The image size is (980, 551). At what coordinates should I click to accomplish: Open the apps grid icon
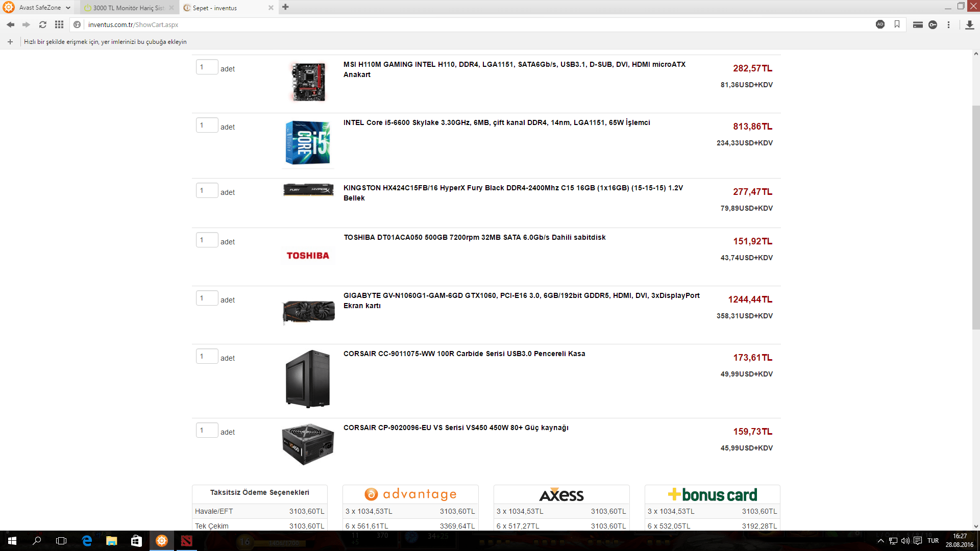coord(59,24)
